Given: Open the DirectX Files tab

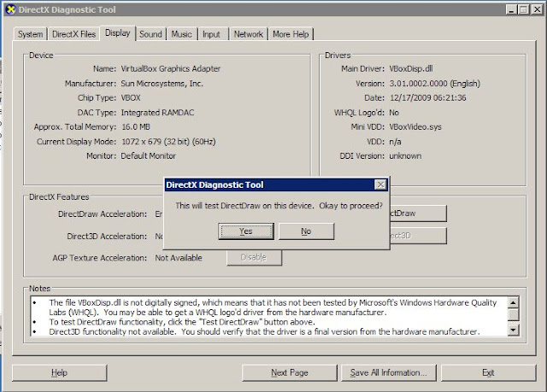Looking at the screenshot, I should click(x=74, y=34).
